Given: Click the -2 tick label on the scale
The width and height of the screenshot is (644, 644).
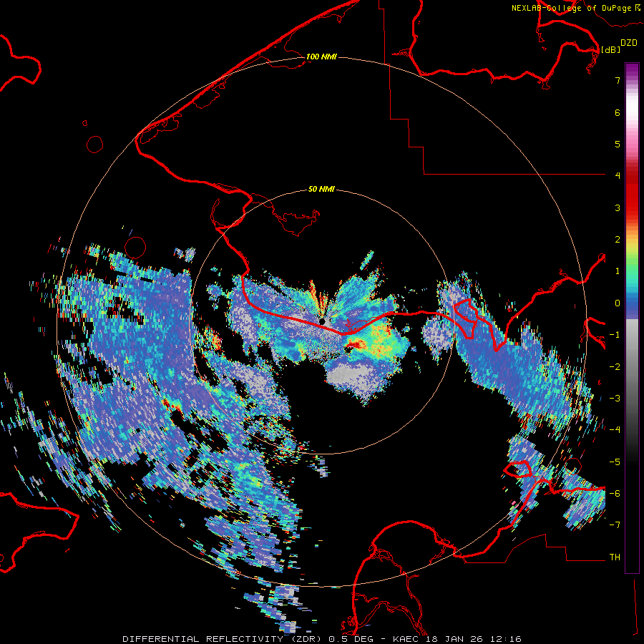Looking at the screenshot, I should 615,367.
